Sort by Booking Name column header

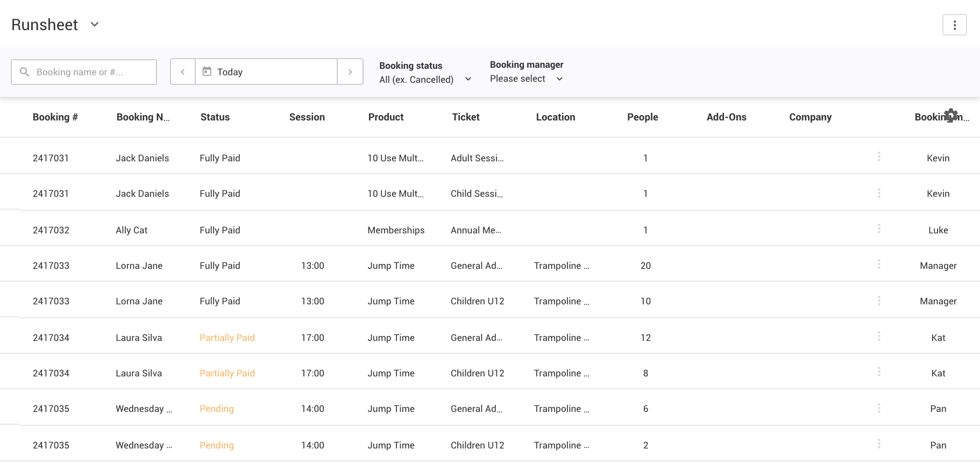point(143,117)
